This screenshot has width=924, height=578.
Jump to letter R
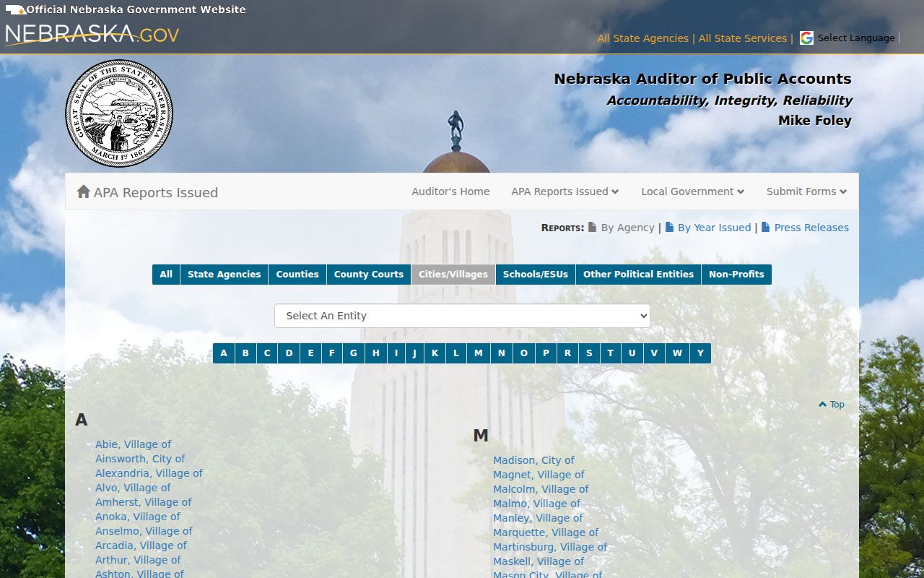click(567, 353)
